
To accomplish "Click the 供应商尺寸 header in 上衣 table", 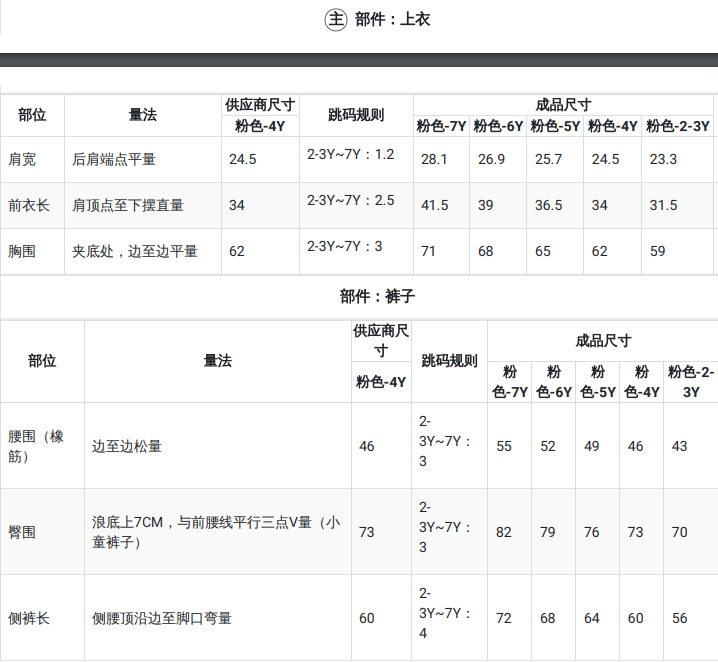I will click(260, 105).
